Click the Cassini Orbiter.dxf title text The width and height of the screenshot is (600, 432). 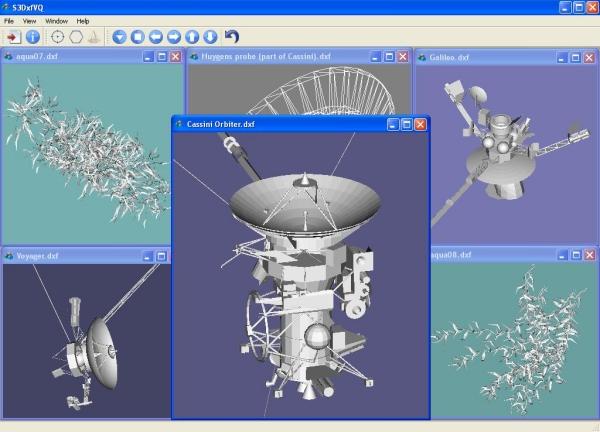221,124
